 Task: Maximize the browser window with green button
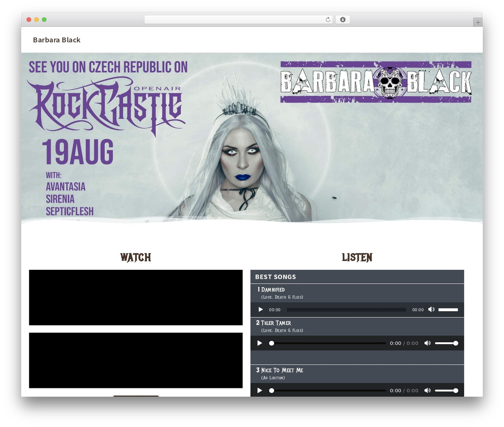(44, 20)
